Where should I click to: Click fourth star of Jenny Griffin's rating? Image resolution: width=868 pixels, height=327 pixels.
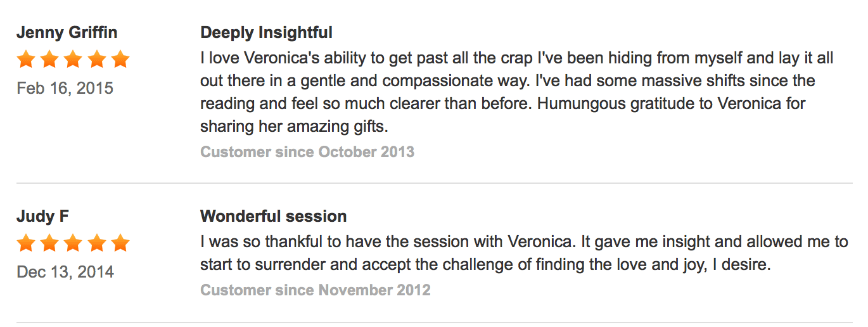96,60
